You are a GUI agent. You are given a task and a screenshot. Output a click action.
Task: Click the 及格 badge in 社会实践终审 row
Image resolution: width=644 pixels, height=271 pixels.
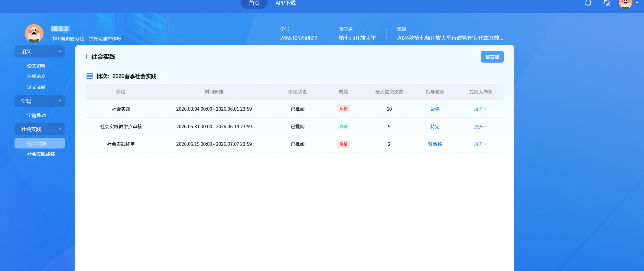point(343,144)
